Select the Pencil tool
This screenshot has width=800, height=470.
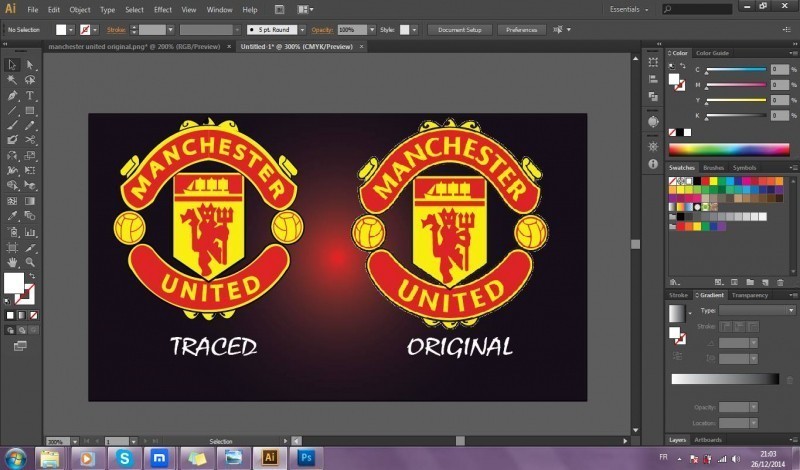pos(30,125)
